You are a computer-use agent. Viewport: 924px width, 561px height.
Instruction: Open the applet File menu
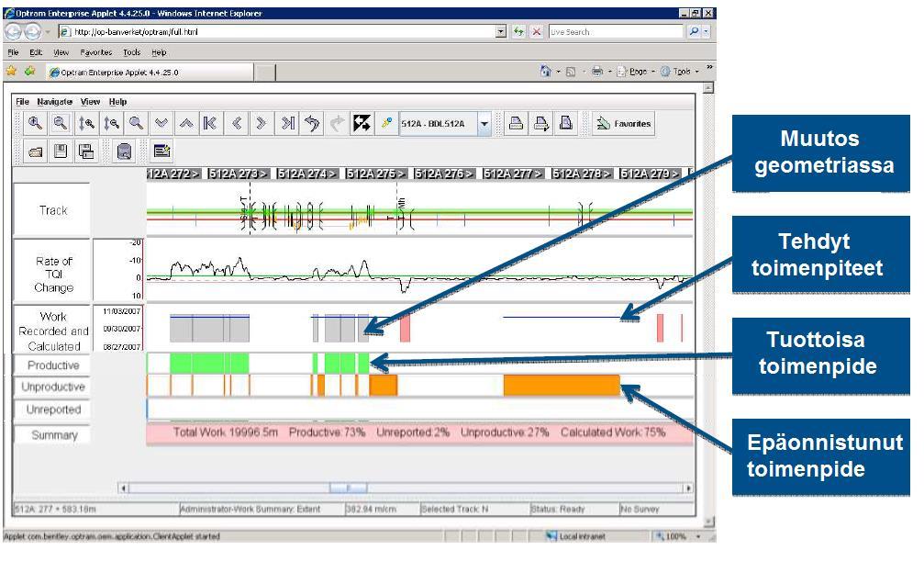click(x=22, y=102)
